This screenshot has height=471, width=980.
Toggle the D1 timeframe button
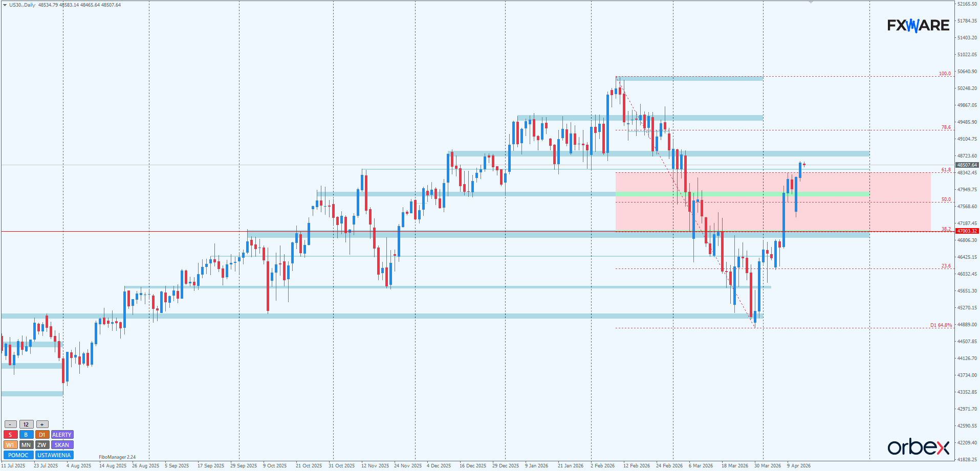click(x=42, y=435)
